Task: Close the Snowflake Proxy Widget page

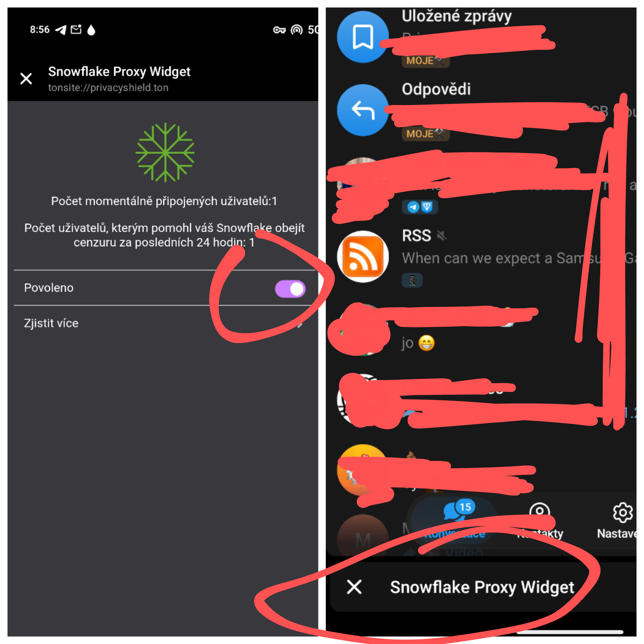Action: tap(26, 79)
